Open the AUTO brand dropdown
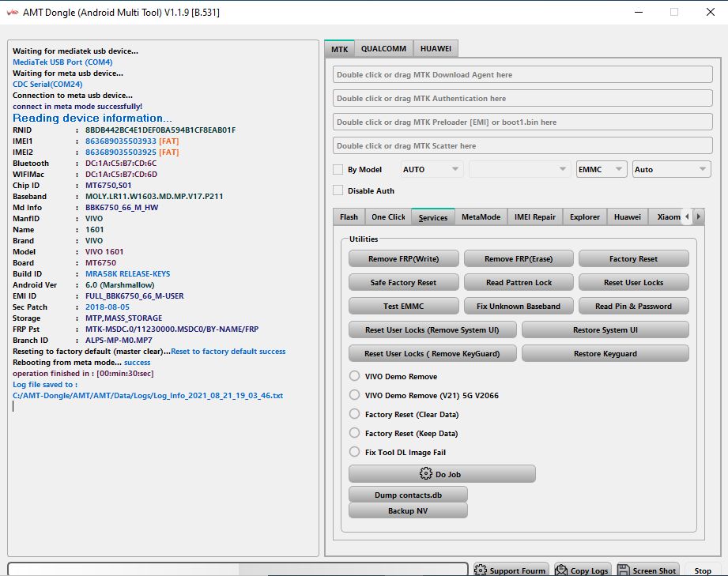Screen dimensions: 728x576 432,169
